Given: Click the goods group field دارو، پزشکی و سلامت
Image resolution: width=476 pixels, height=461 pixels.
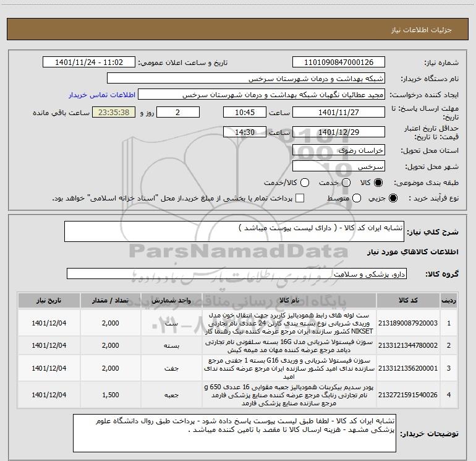Looking at the screenshot, I should click(237, 274).
